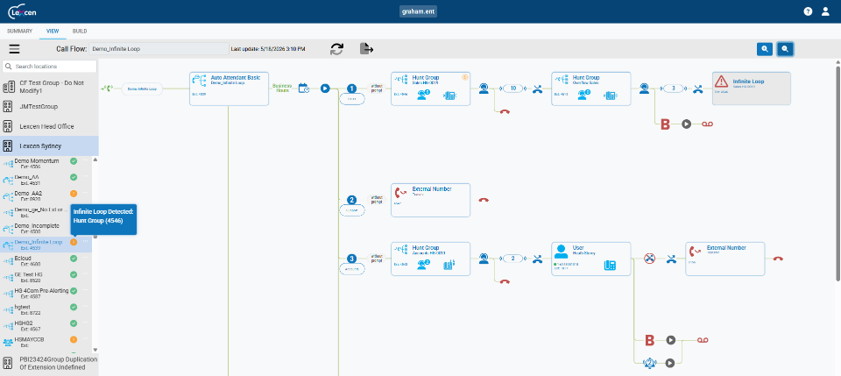The height and width of the screenshot is (376, 841).
Task: Click the ring count 10 pill
Action: 513,89
